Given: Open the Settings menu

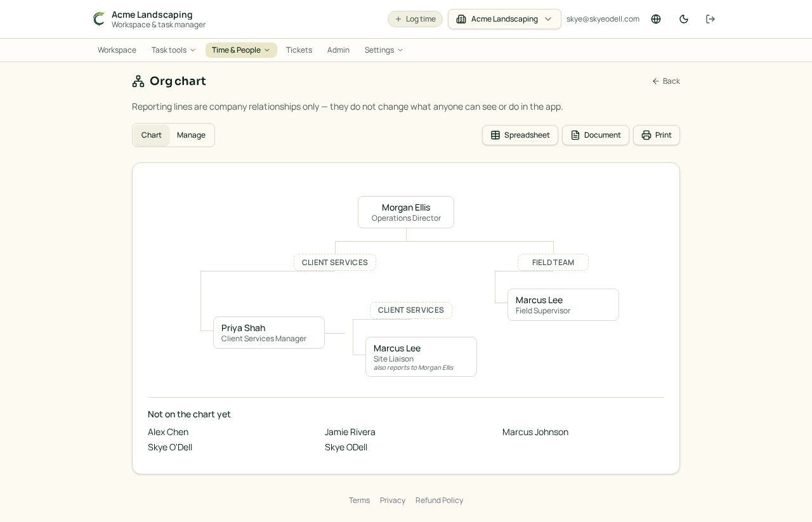Looking at the screenshot, I should point(384,50).
